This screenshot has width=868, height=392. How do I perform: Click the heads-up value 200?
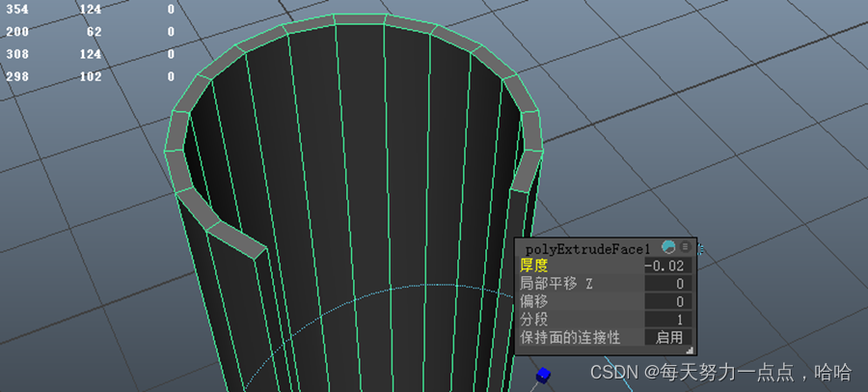[x=17, y=32]
